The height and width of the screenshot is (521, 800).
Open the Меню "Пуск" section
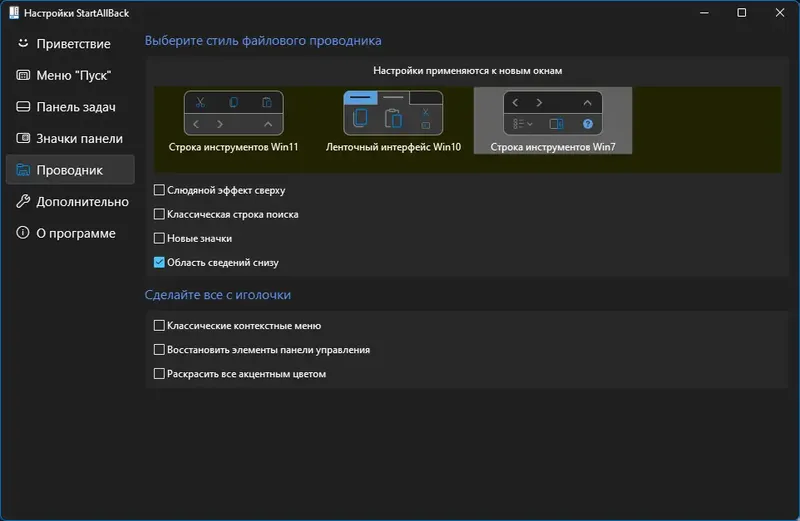(x=70, y=76)
